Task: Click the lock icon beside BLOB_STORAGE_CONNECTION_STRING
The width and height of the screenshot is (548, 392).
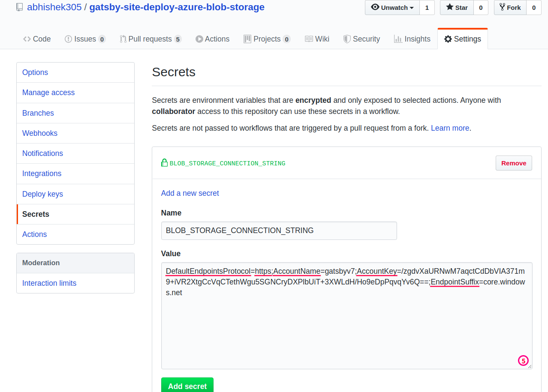Action: (164, 163)
